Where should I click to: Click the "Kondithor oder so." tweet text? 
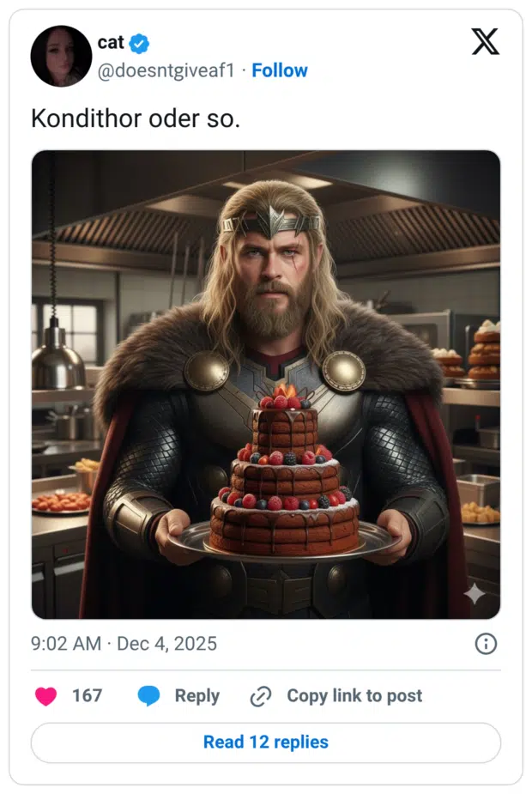[x=136, y=118]
